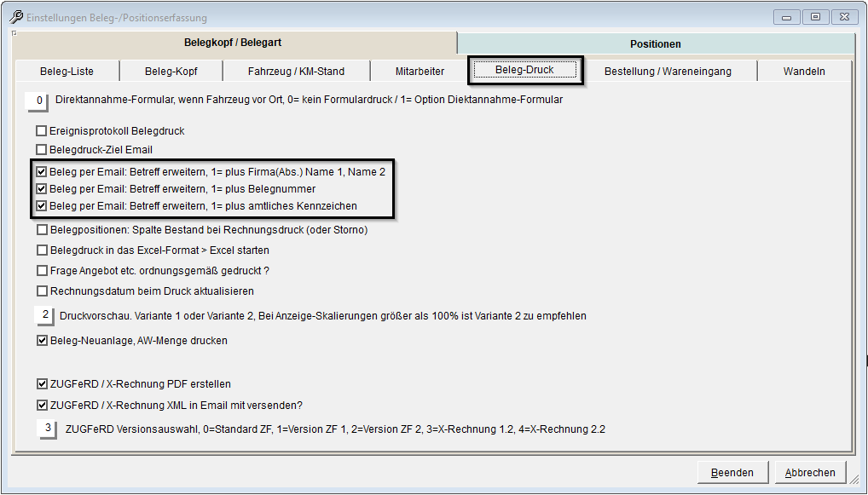Uncheck ZUGFeRD / X-Rechnung PDF erstellen

coord(42,384)
